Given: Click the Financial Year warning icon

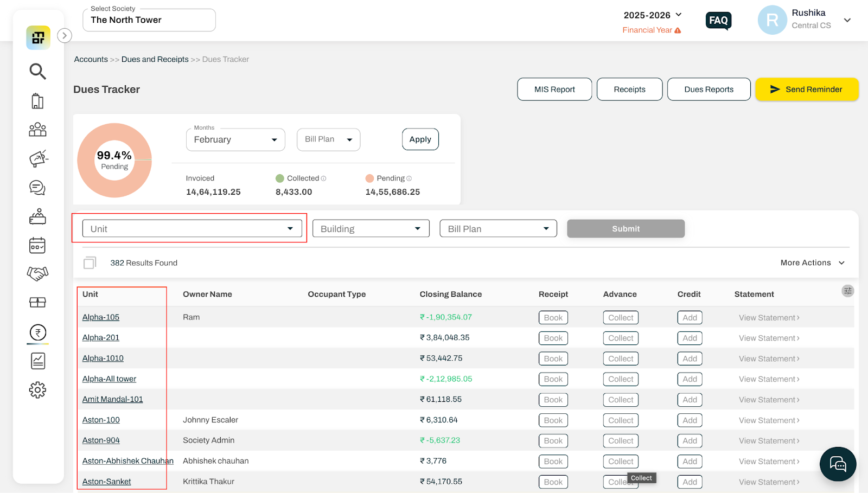Looking at the screenshot, I should 678,30.
